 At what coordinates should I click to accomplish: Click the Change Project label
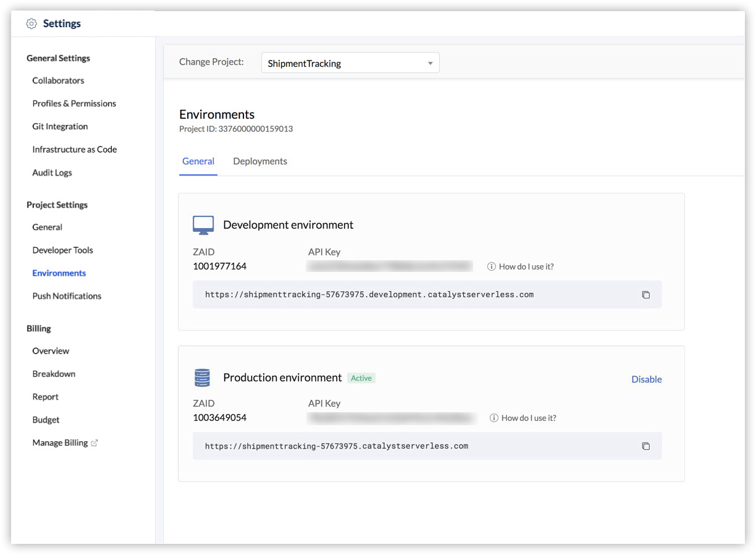[x=211, y=62]
